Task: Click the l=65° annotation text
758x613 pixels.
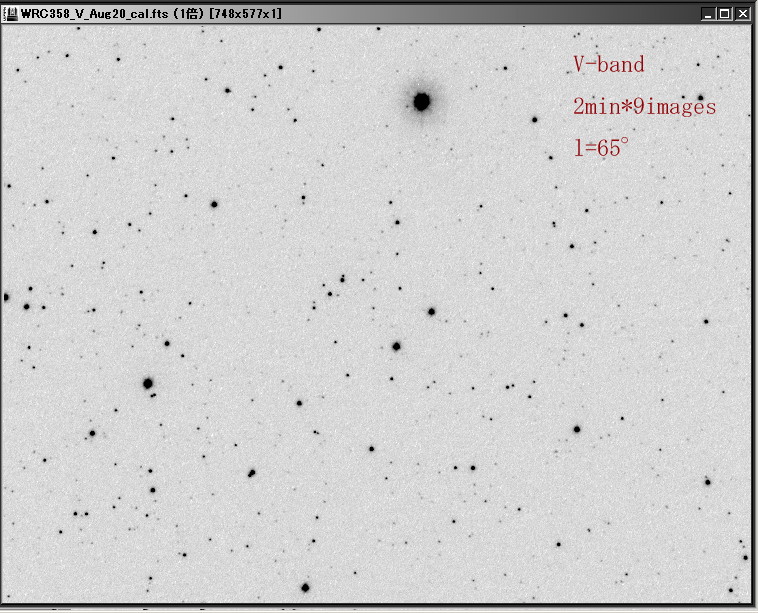Action: (x=601, y=147)
